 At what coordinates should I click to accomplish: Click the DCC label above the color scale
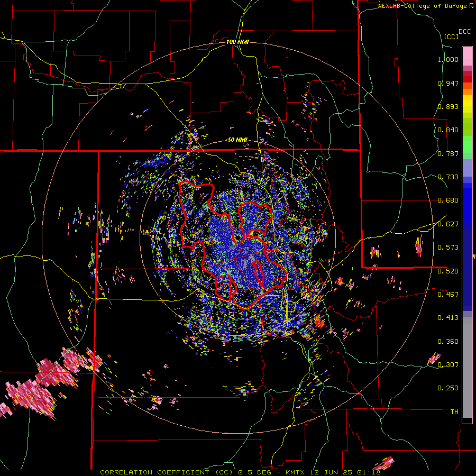464,32
